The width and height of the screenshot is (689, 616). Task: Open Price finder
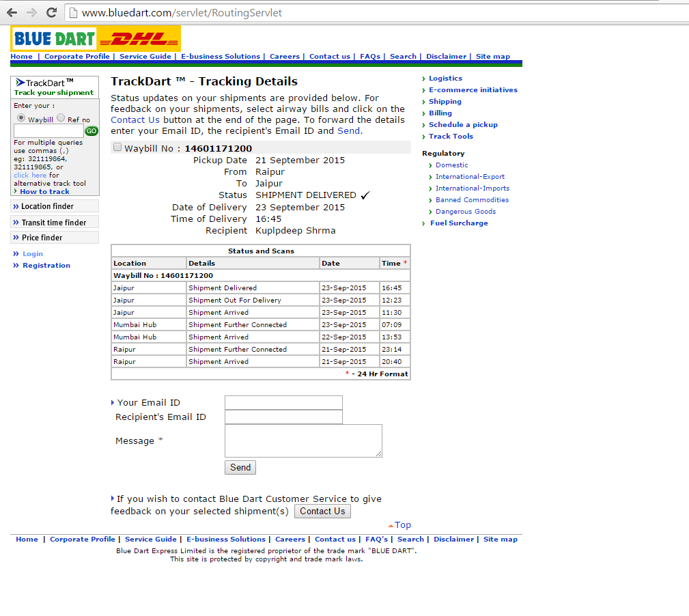point(55,238)
